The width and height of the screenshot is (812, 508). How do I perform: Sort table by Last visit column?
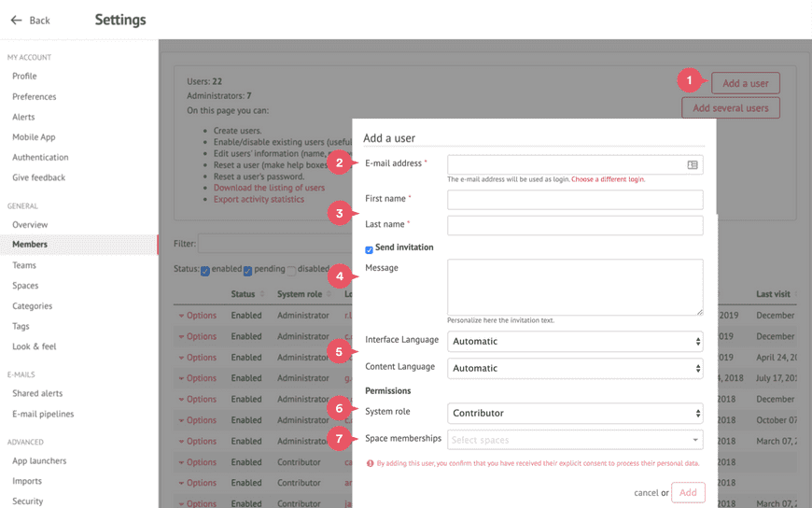[773, 294]
